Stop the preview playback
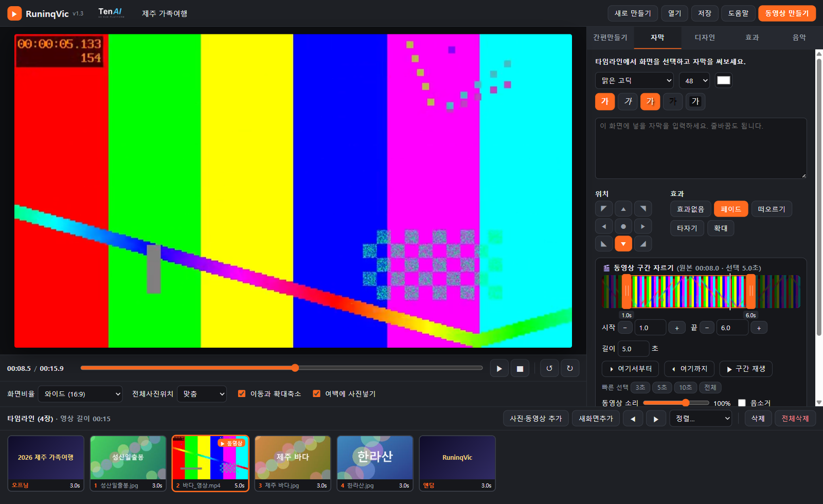823x504 pixels. point(520,368)
